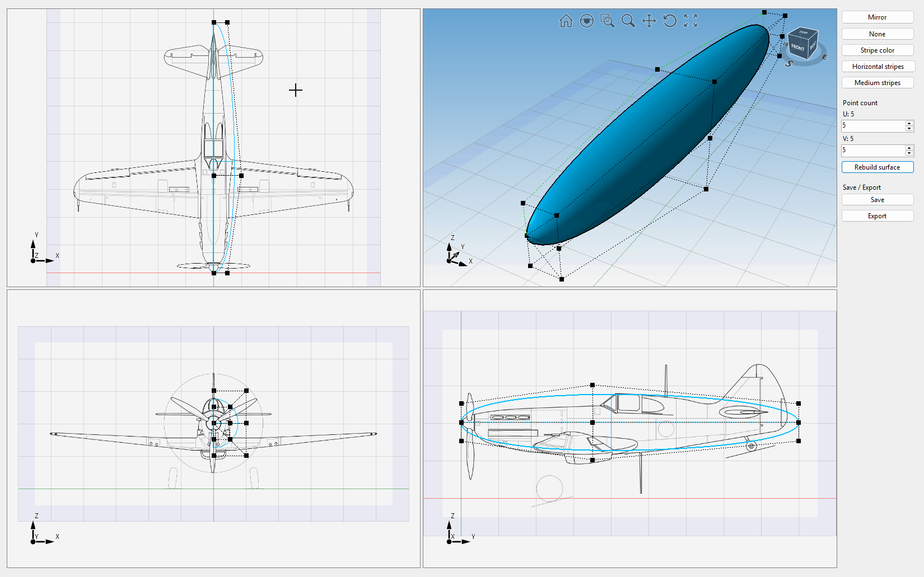The image size is (924, 577).
Task: Toggle the Horizontal stripes direction button
Action: tap(877, 67)
